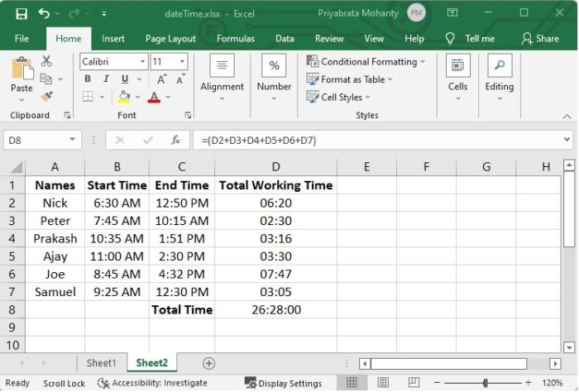Select cell D8 showing 26:28:00
Viewport: 579px width, 392px height.
pos(275,309)
